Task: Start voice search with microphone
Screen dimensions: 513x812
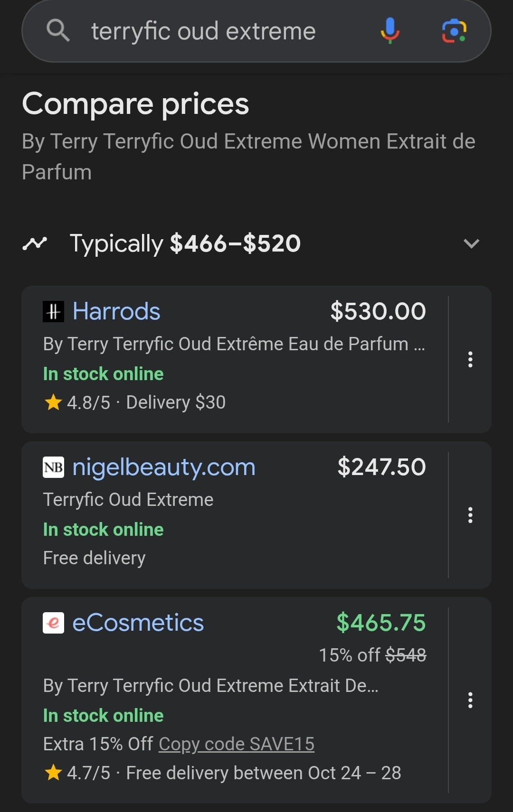Action: [389, 31]
